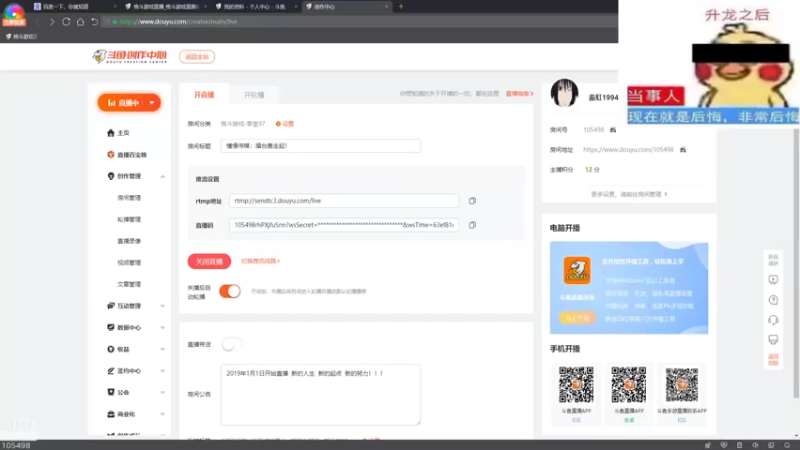
Task: Click the 直播码 input field
Action: pos(344,225)
